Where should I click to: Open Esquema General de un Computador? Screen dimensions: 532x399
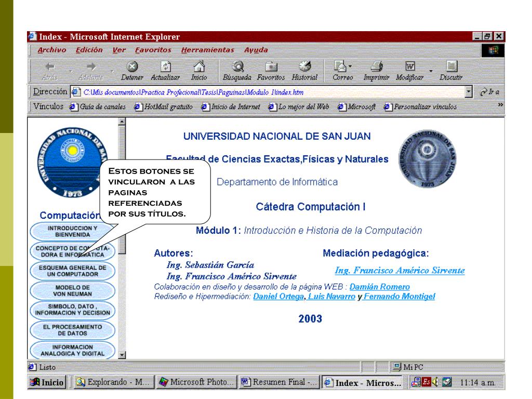click(73, 271)
